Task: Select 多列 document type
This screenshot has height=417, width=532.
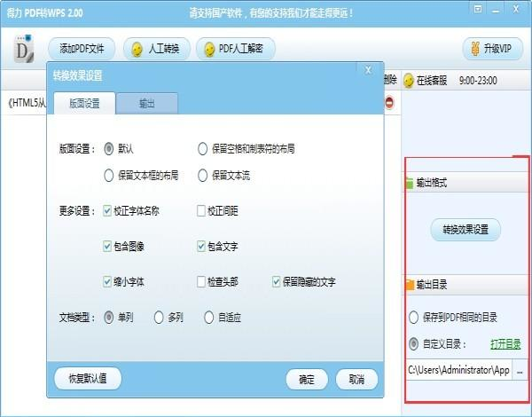Action: coord(159,318)
